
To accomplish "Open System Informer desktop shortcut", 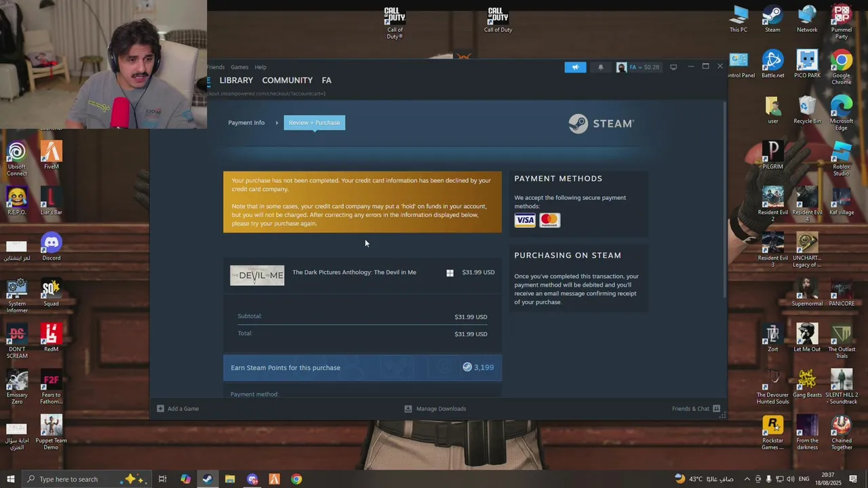I will click(17, 296).
